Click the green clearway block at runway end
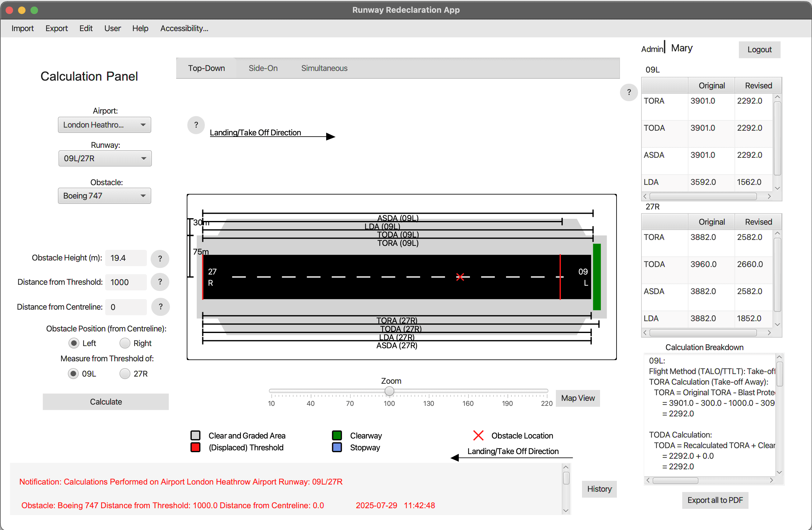812x530 pixels. point(597,277)
